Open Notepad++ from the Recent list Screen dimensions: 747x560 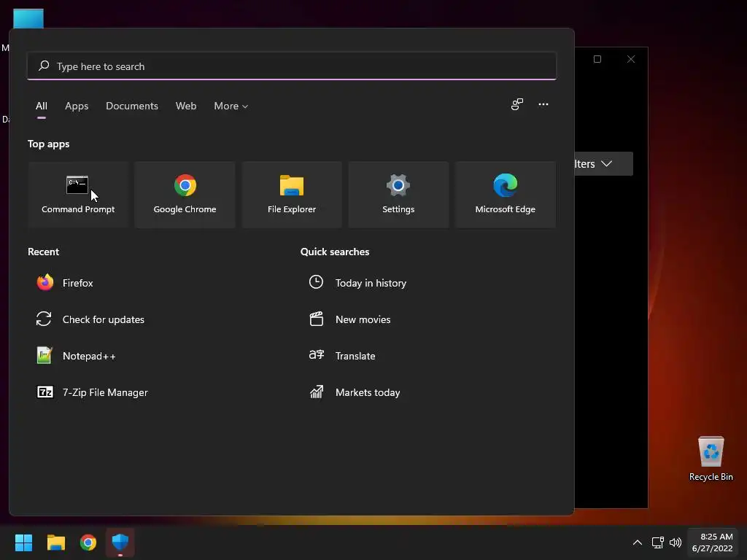click(76, 356)
